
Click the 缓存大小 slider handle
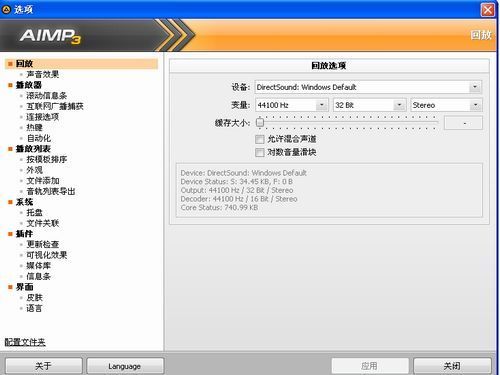click(260, 123)
